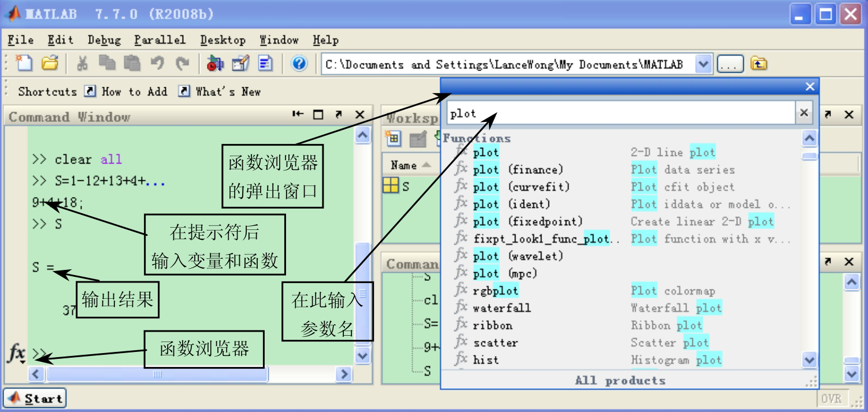This screenshot has width=868, height=412.
Task: Launch Simulink from the toolbar
Action: [215, 64]
